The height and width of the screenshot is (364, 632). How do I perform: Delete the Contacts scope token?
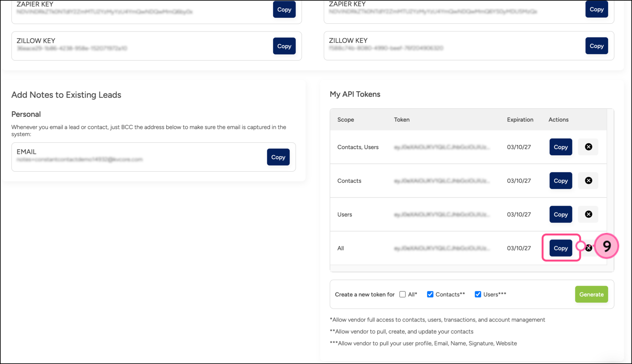click(588, 180)
